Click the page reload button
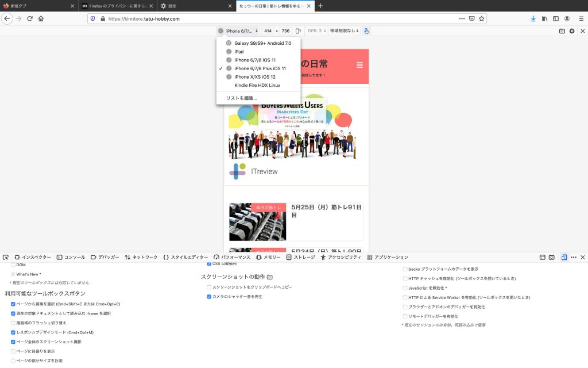Screen dimensions: 588x368 click(30, 18)
